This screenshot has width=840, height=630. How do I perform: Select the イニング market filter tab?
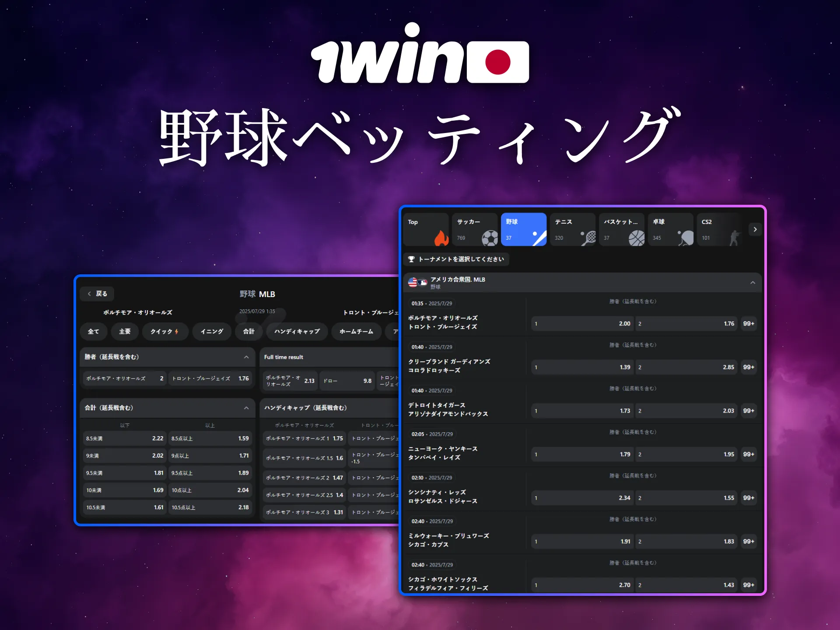click(212, 332)
